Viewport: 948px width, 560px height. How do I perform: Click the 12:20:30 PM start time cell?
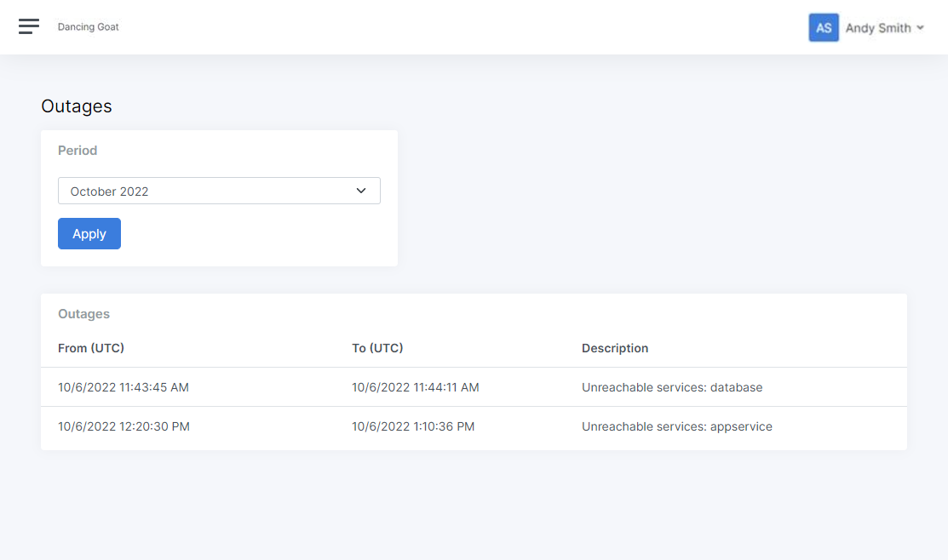coord(124,426)
